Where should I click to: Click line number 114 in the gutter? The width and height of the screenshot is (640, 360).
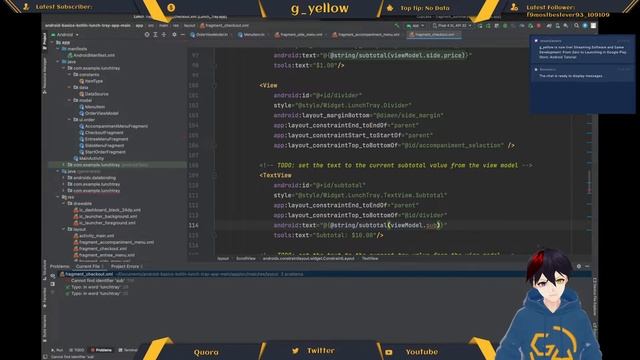click(193, 225)
